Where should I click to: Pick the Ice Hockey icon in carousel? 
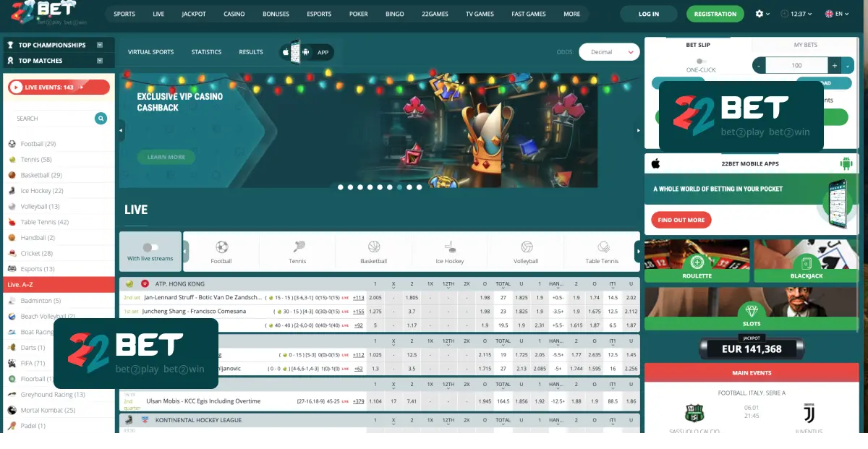coord(450,247)
